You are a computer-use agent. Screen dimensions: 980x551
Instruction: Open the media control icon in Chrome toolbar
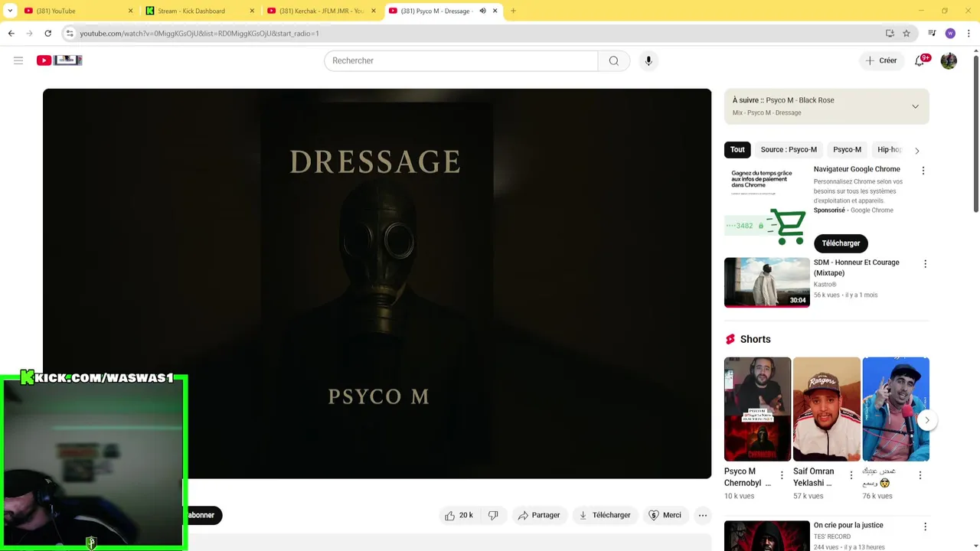pyautogui.click(x=932, y=33)
